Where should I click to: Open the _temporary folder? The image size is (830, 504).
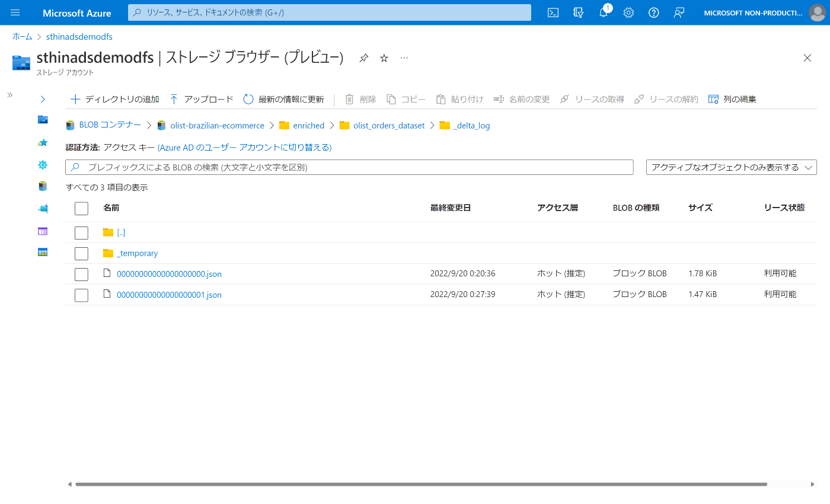[138, 253]
